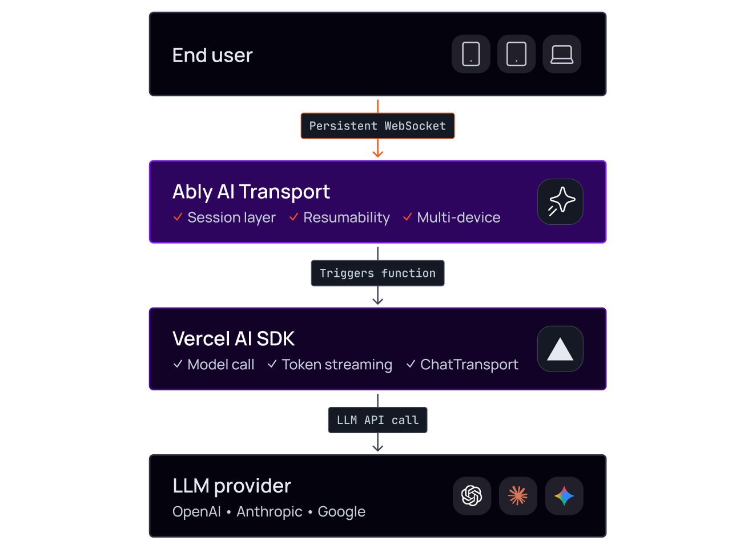Click the Model call checkmark
756x549 pixels.
click(178, 364)
